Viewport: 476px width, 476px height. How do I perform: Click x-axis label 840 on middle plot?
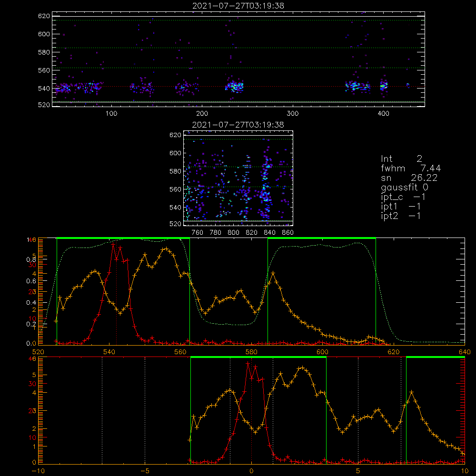269,233
